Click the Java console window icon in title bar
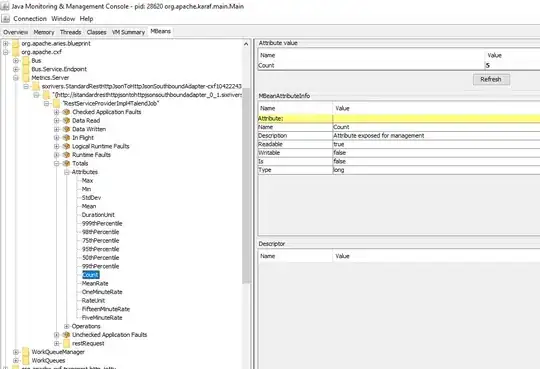The image size is (540, 369). [x=5, y=6]
